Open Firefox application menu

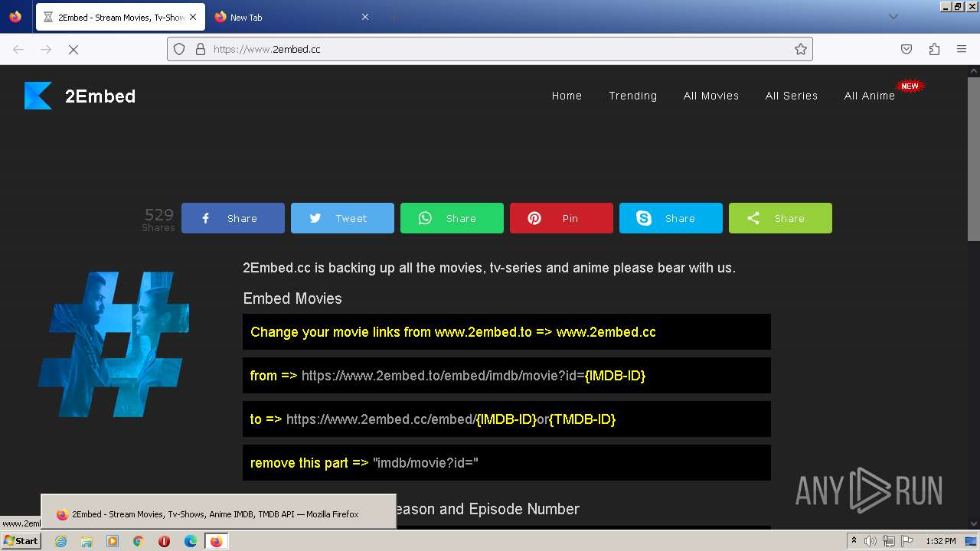point(962,49)
